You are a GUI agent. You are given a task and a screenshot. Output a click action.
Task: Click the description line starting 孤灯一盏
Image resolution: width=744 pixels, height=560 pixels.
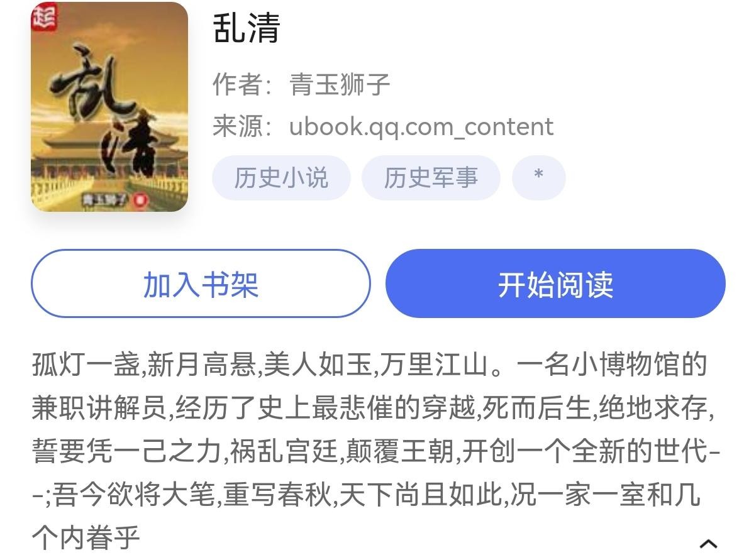click(x=370, y=364)
